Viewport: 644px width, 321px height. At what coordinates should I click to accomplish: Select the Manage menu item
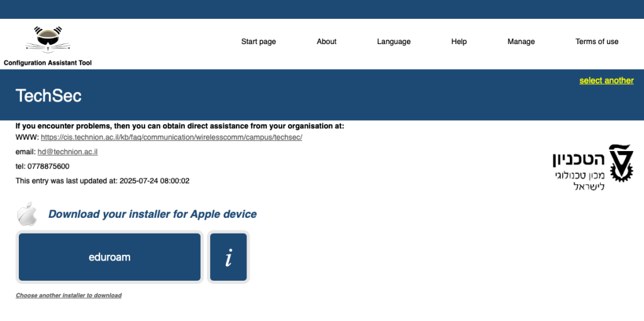(521, 42)
